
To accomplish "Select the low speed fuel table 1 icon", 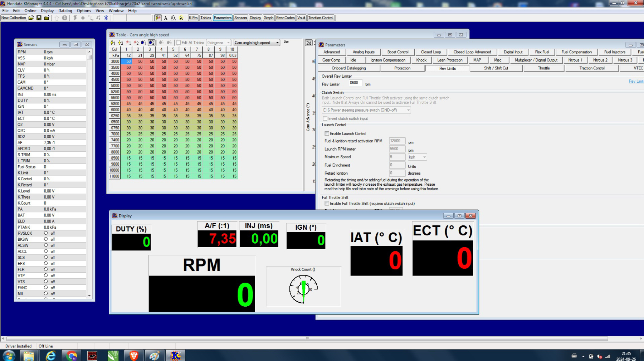I will (x=128, y=43).
